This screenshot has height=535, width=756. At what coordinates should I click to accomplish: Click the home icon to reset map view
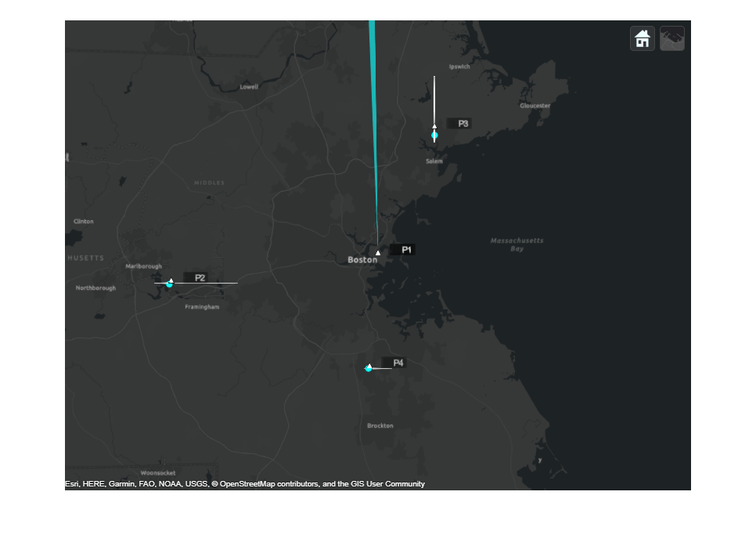click(x=642, y=38)
